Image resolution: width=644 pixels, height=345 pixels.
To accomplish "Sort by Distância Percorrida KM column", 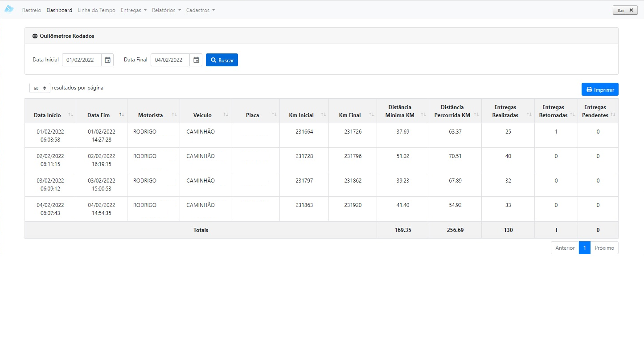I will [452, 111].
